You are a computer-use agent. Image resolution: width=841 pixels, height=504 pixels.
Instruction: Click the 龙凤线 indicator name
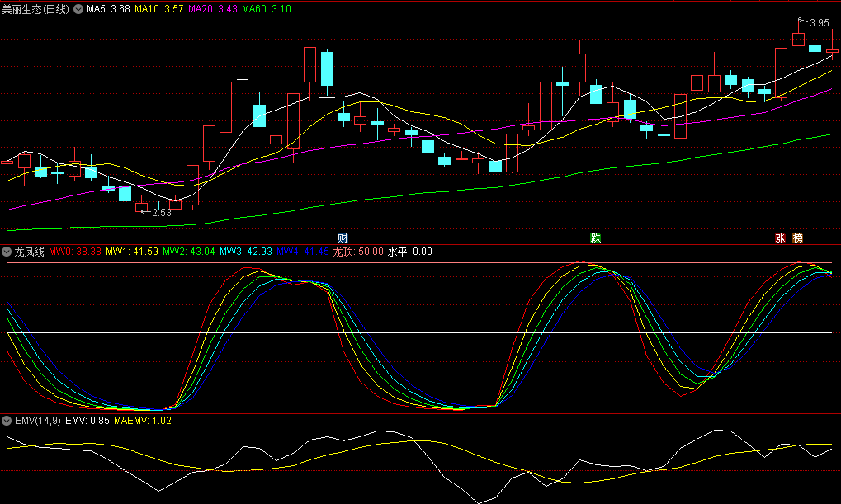(x=29, y=252)
